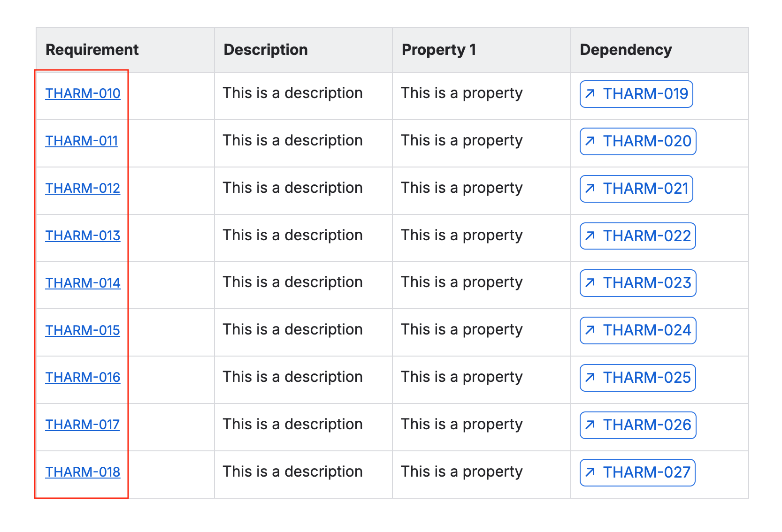
Task: Click the arrow icon beside THARM-019
Action: click(x=590, y=94)
